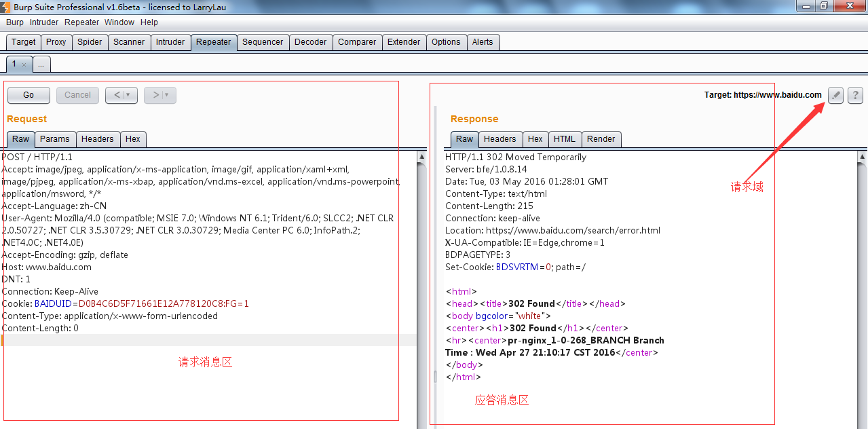View the response HTML tab
This screenshot has width=868, height=429.
pos(564,139)
